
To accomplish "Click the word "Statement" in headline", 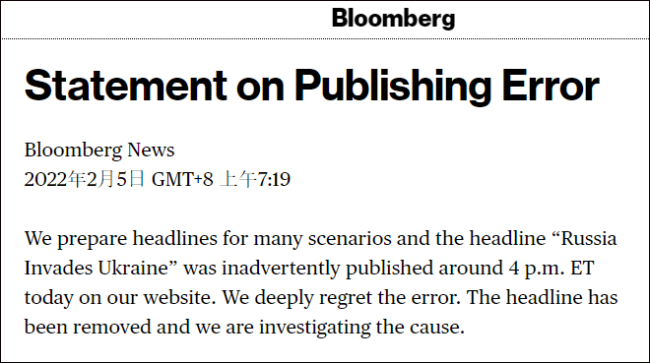I will click(126, 86).
